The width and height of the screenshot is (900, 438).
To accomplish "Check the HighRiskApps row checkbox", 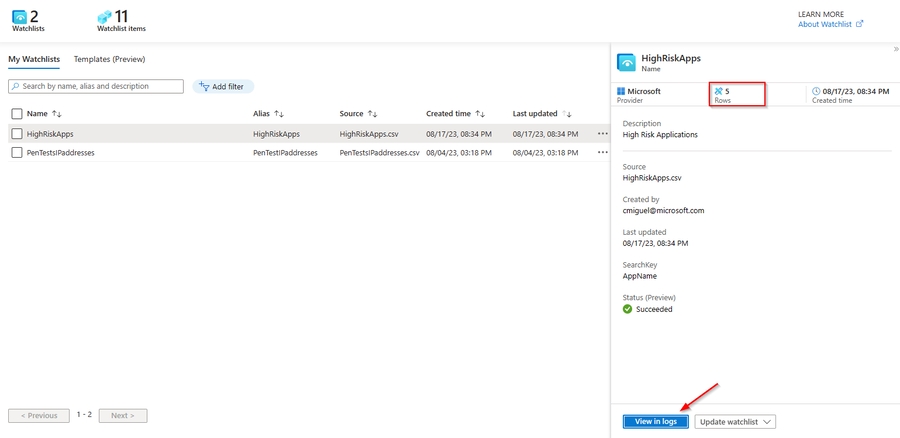I will [17, 133].
